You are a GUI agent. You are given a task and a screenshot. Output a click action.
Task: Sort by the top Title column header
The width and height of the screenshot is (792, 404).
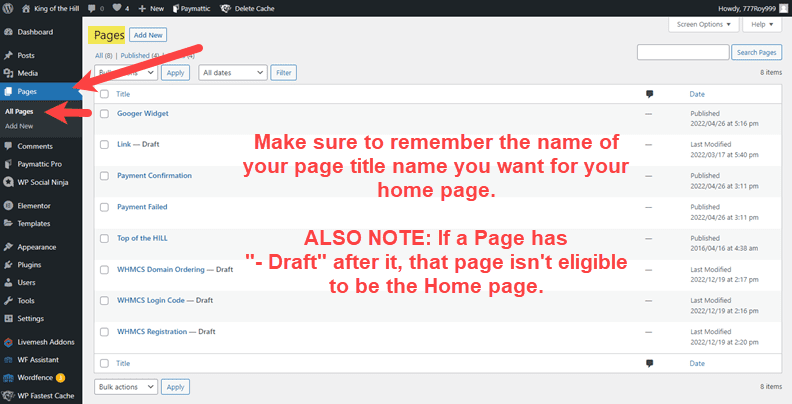click(x=123, y=94)
